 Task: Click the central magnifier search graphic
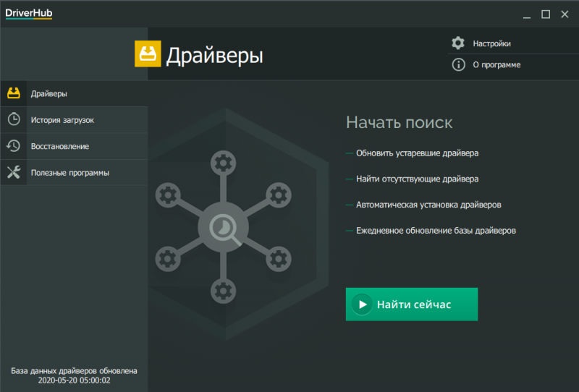pyautogui.click(x=224, y=227)
